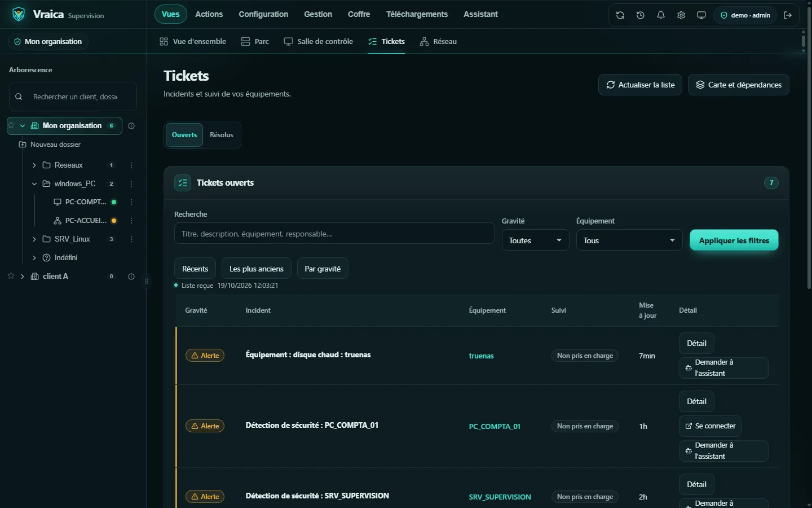This screenshot has width=812, height=508.
Task: Open the settings gear icon
Action: pos(681,15)
